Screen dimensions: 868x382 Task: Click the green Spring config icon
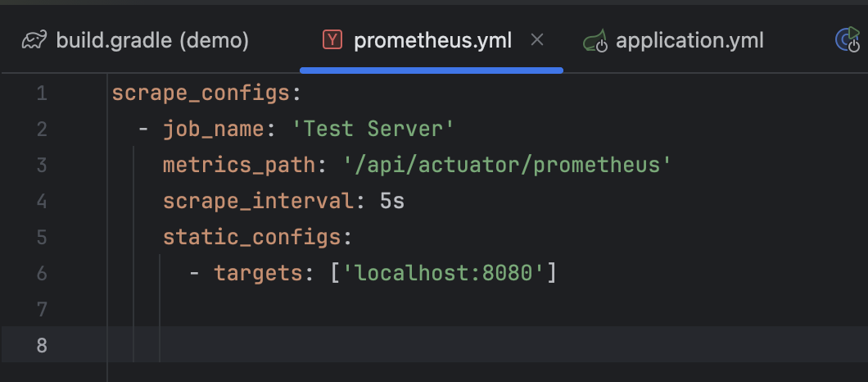[595, 41]
